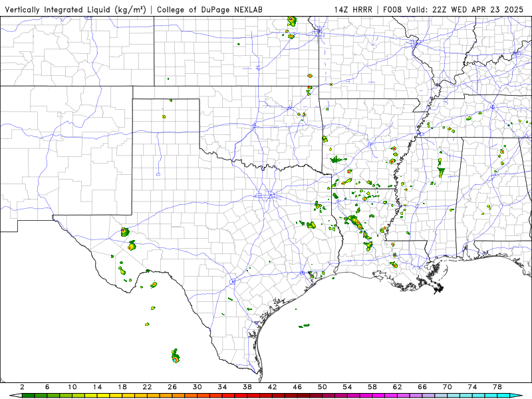The image size is (532, 399).
Task: Click the color scale label "50"
Action: pyautogui.click(x=323, y=387)
